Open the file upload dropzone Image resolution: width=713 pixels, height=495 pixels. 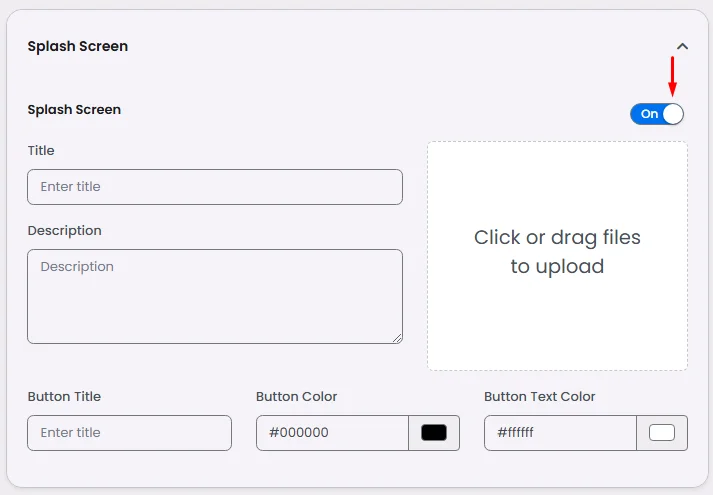click(557, 256)
